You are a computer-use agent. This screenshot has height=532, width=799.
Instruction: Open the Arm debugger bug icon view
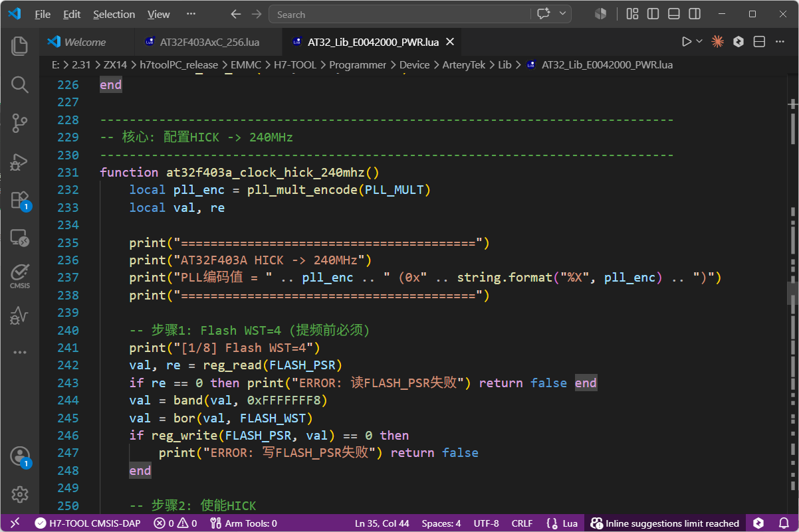[20, 315]
